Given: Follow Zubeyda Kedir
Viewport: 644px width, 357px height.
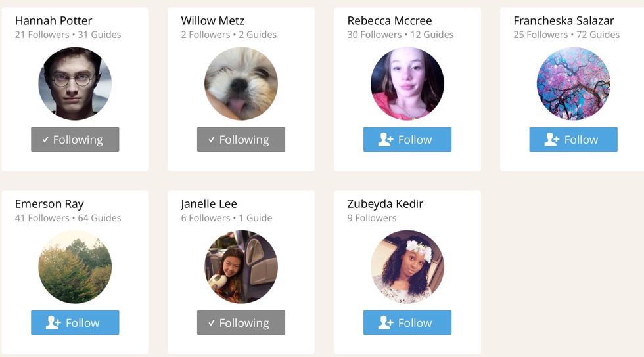Looking at the screenshot, I should click(x=407, y=322).
